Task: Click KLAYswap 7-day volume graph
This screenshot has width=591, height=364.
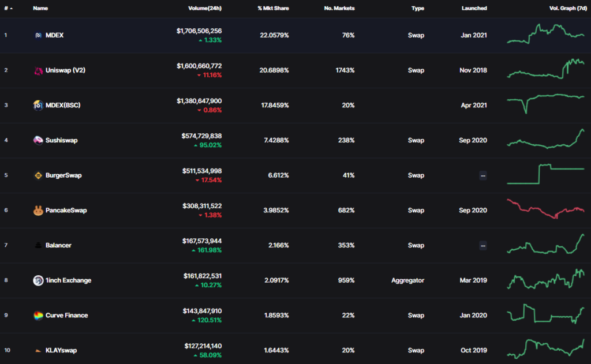Action: 546,349
